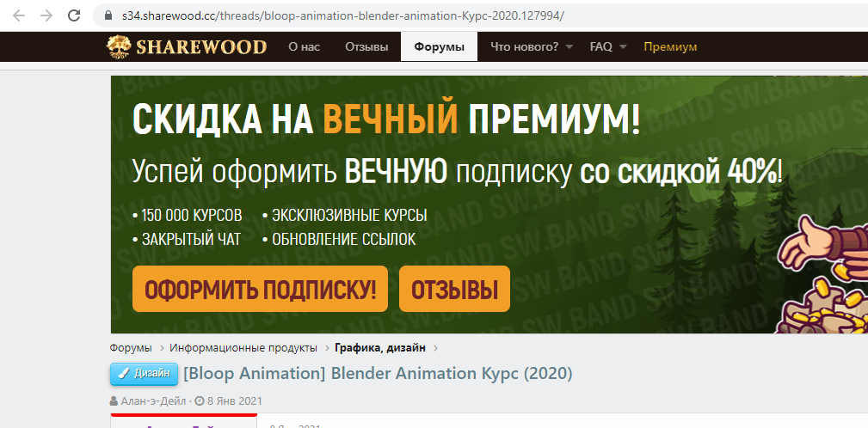This screenshot has width=868, height=428.
Task: Click the ОФОРМИТЬ ПОДПИСКУ! banner button
Action: point(260,289)
